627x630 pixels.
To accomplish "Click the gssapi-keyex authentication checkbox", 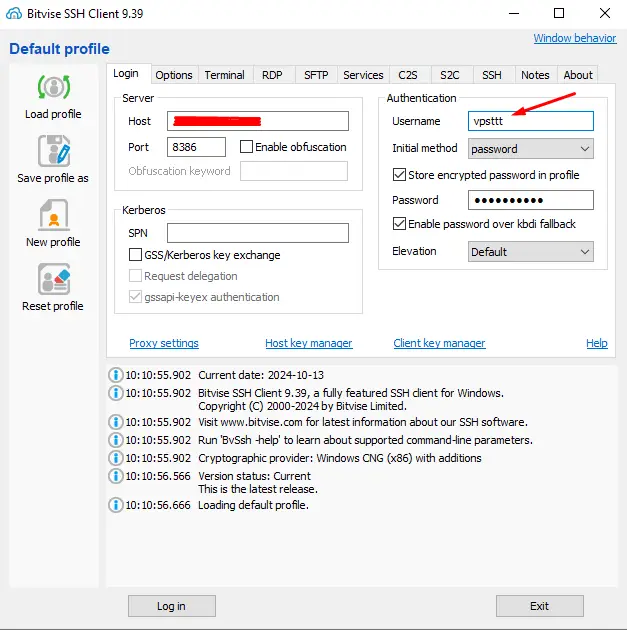I will coord(135,297).
